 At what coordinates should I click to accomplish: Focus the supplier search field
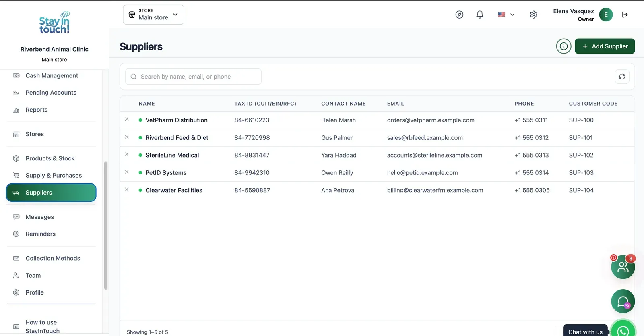193,77
